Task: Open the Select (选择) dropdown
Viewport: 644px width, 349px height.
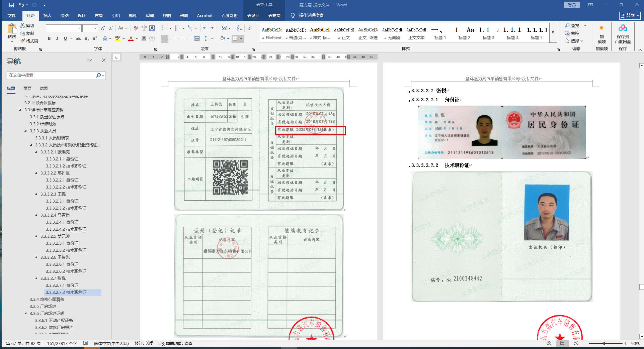Action: (x=574, y=41)
